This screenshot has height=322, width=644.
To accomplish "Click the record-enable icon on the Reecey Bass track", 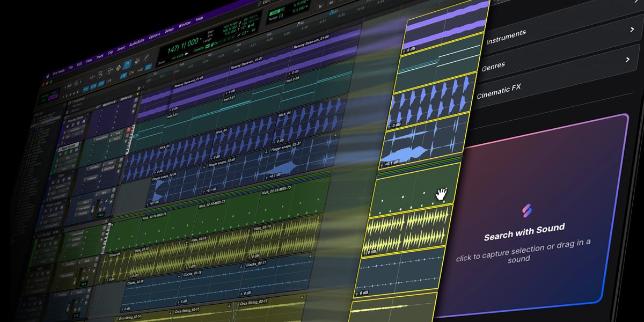I will point(69,125).
